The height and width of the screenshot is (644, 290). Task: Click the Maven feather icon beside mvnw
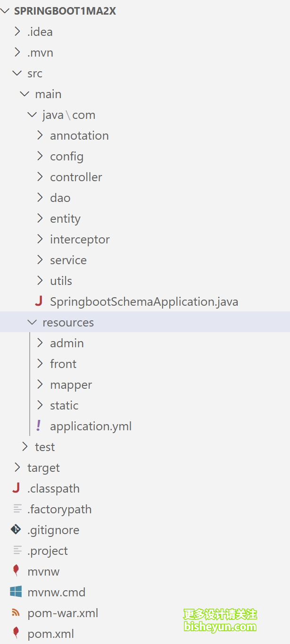pyautogui.click(x=16, y=571)
